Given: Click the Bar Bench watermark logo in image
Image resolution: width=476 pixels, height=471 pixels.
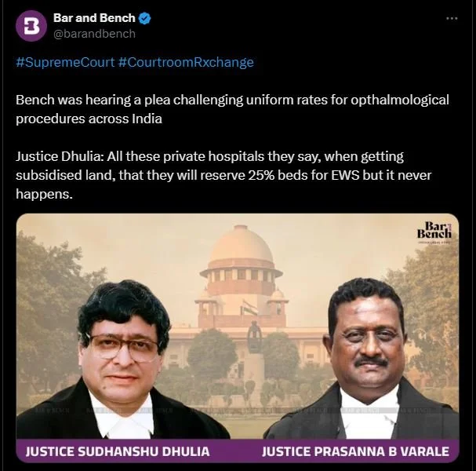Looking at the screenshot, I should click(x=434, y=230).
